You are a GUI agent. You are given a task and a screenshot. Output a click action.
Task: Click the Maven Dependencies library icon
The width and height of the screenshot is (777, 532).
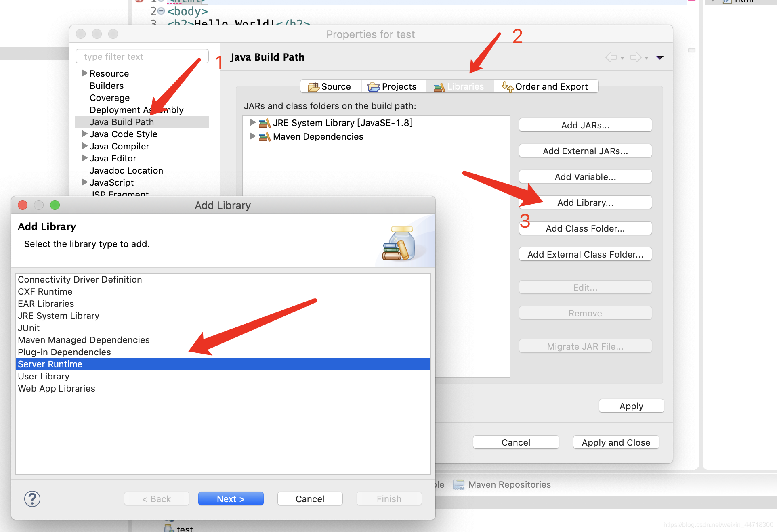[265, 137]
